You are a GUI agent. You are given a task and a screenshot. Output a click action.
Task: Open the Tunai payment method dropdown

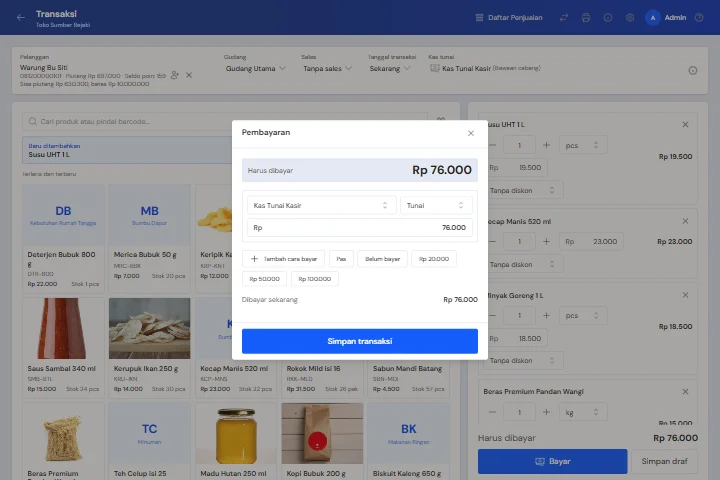[x=436, y=205]
